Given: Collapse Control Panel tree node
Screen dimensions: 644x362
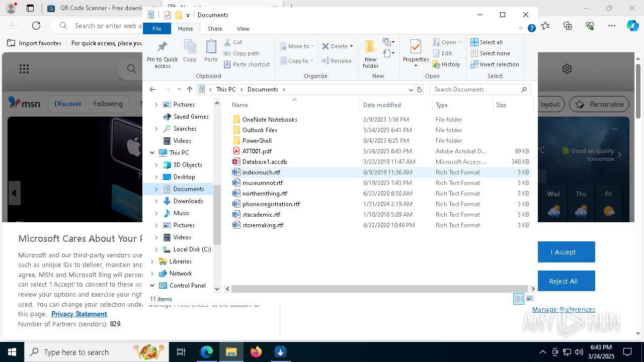Looking at the screenshot, I should (x=152, y=286).
